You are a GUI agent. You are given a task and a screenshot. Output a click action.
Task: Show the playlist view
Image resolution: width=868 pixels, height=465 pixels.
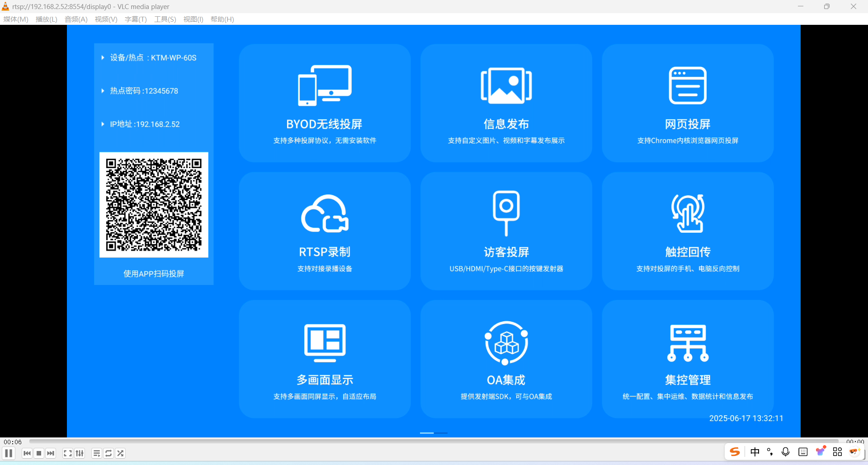point(97,453)
